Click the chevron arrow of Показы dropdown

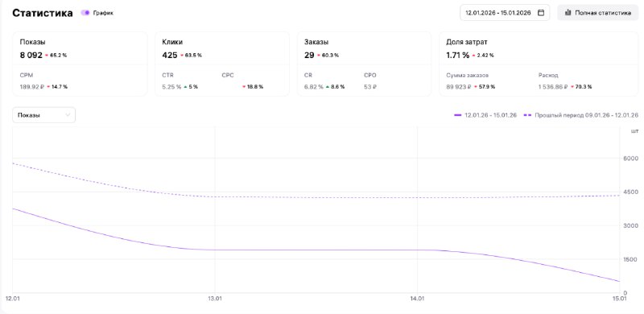tap(68, 115)
